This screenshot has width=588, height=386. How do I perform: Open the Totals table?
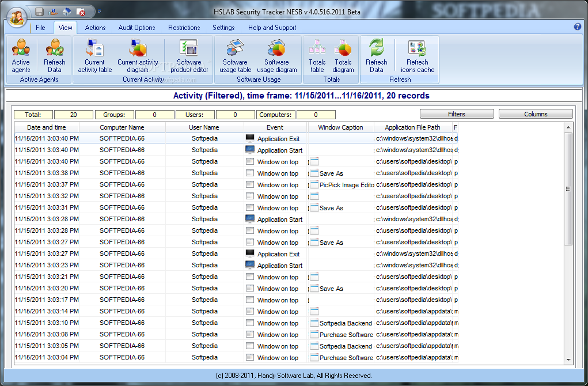pyautogui.click(x=317, y=55)
